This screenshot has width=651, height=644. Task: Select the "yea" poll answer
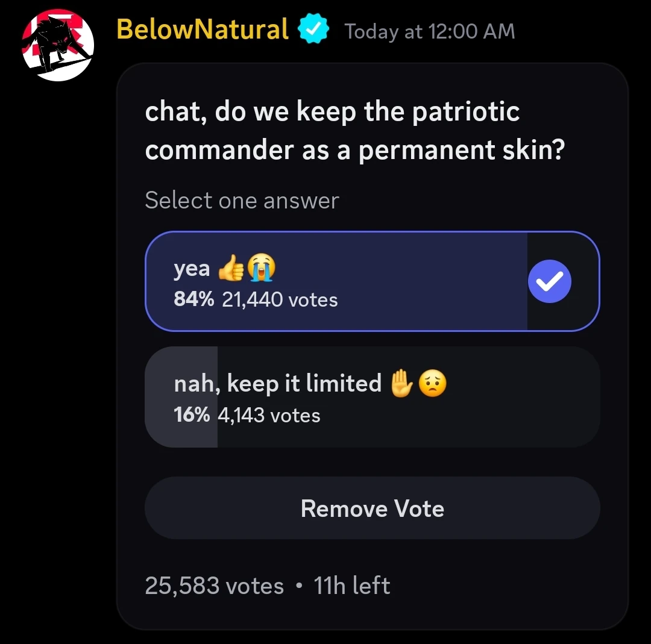338,281
